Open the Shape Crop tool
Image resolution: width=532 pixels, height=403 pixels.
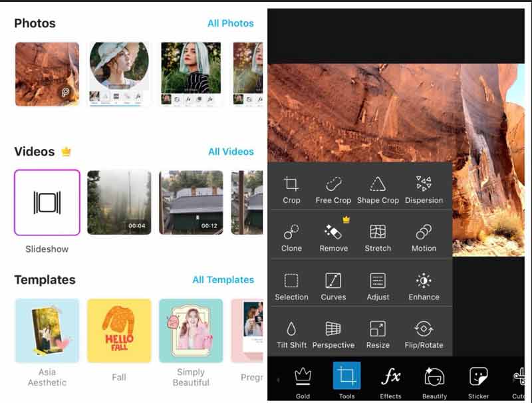tap(378, 190)
